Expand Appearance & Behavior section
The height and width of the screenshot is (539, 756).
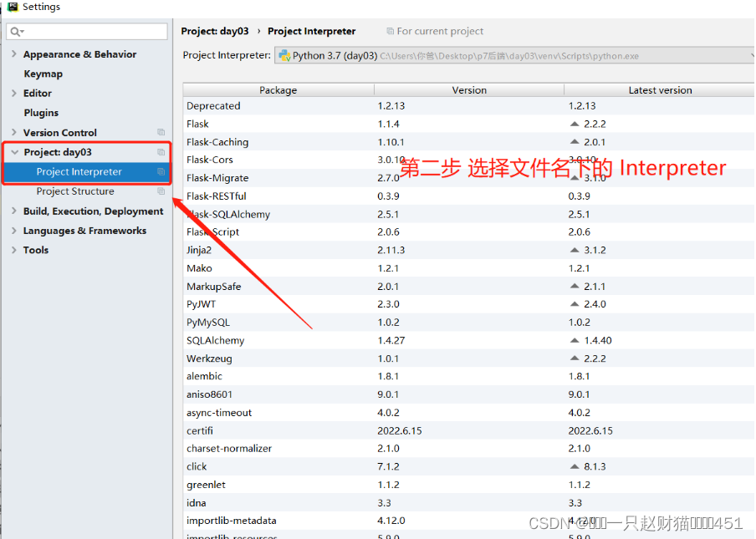click(14, 54)
